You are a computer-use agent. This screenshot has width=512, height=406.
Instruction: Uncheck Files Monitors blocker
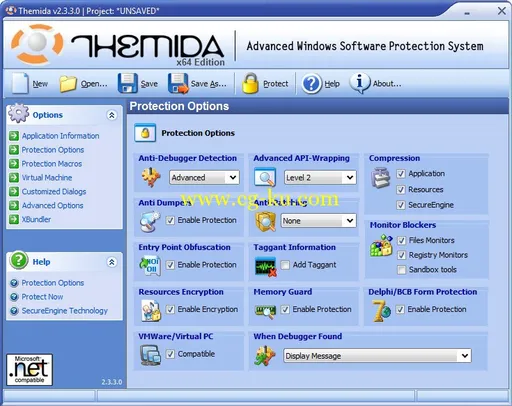click(x=402, y=240)
